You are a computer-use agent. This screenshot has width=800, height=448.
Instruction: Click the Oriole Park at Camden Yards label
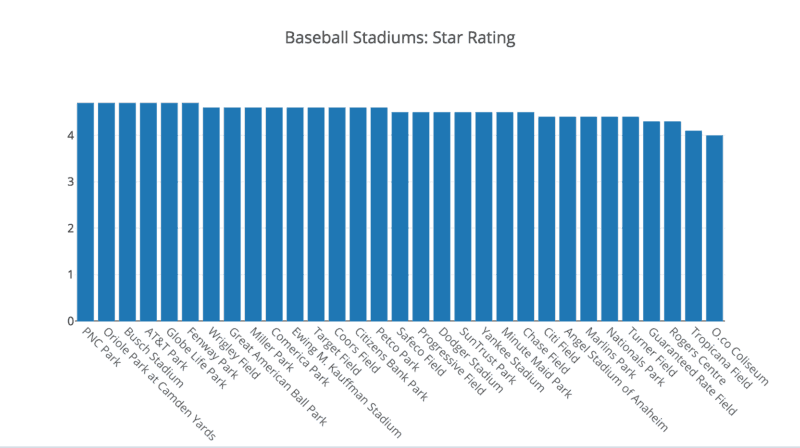[158, 382]
